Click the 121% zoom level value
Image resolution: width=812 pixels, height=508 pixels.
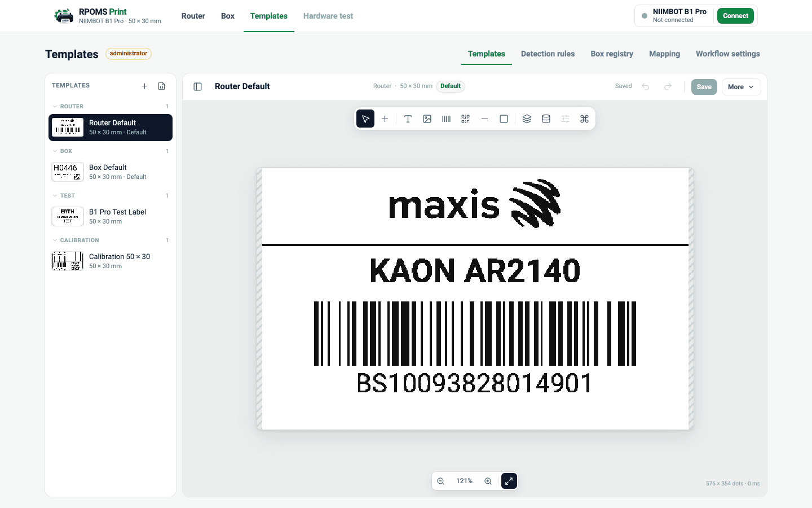(464, 481)
